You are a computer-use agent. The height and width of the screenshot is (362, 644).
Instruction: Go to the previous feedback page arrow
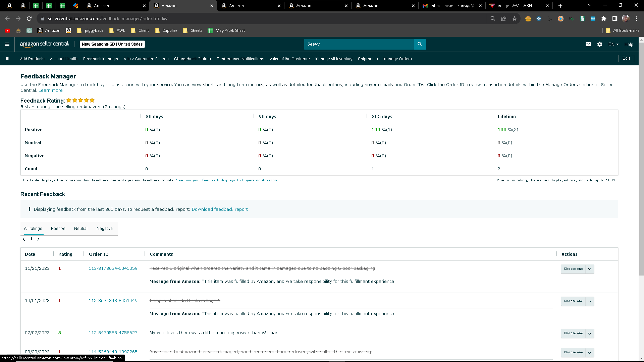pyautogui.click(x=24, y=239)
